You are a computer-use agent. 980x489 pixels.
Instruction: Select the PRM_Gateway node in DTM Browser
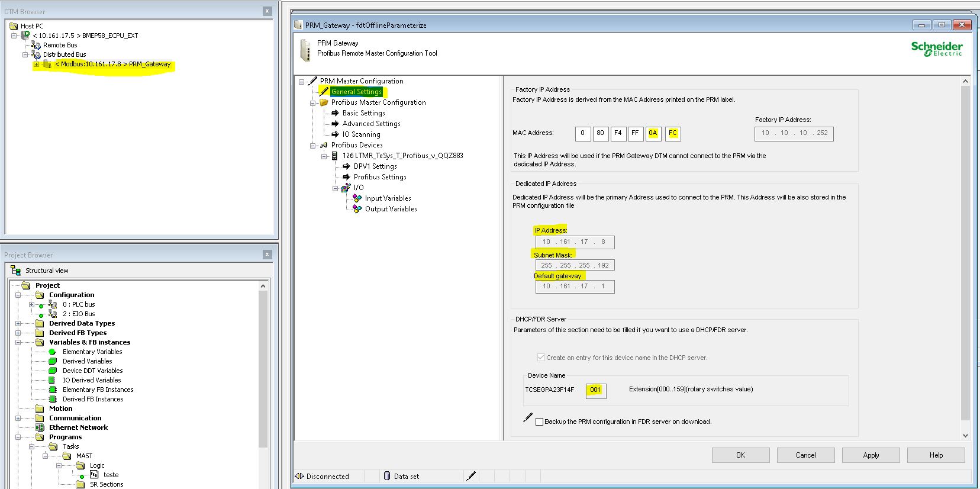pos(113,64)
